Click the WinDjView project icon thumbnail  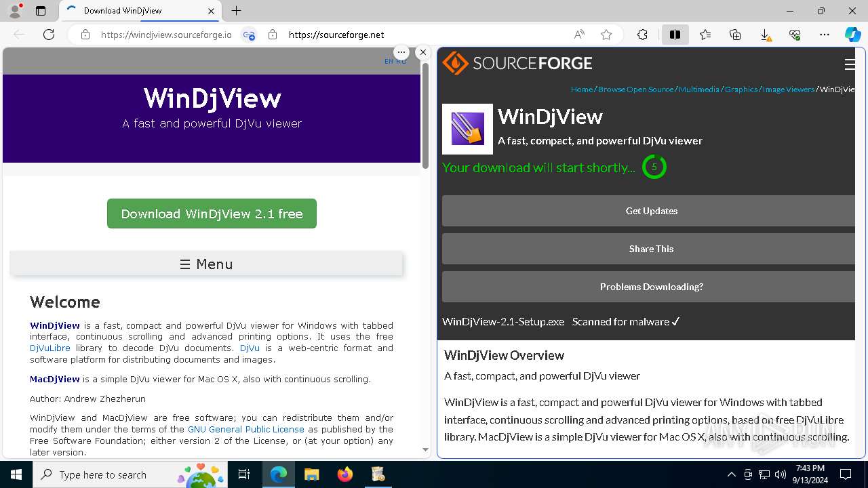pos(467,129)
